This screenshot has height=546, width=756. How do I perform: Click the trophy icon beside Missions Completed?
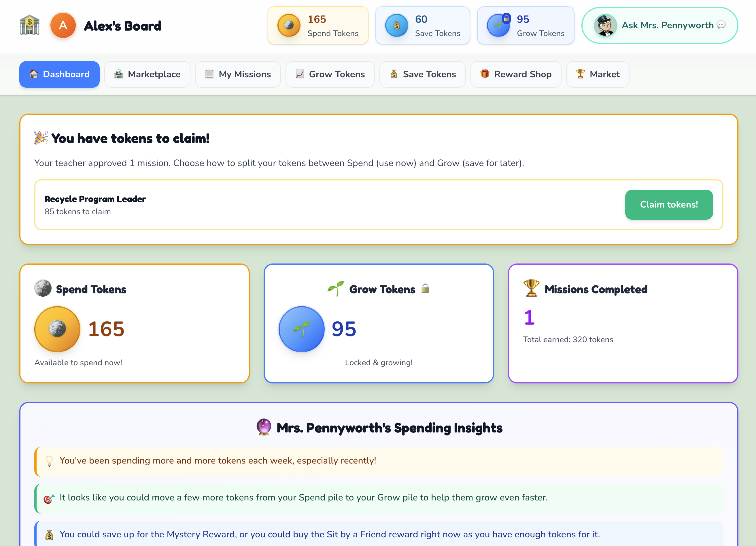tap(531, 288)
